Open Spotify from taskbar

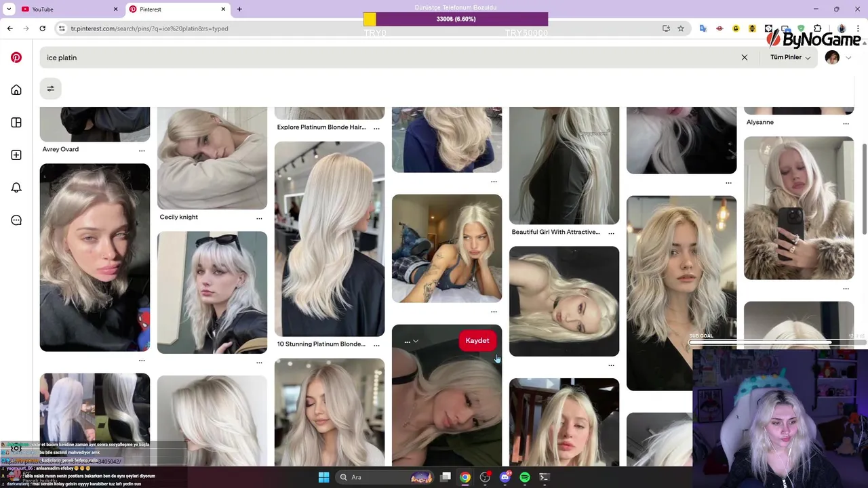click(x=524, y=477)
